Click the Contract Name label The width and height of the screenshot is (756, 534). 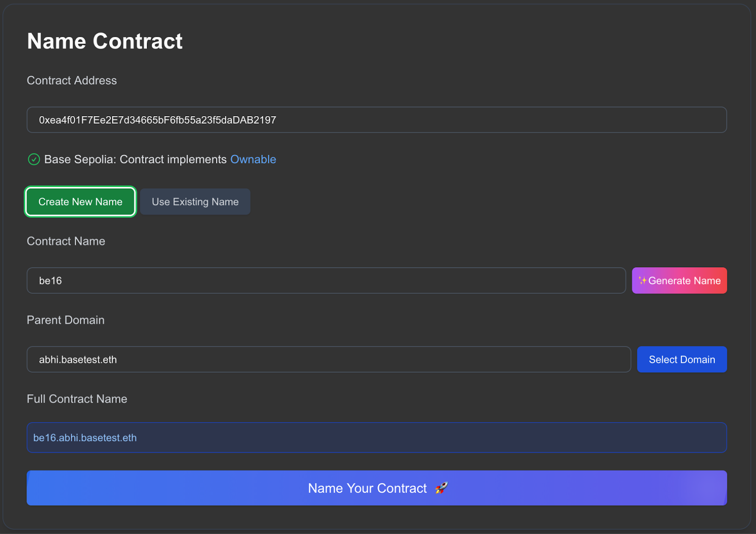[66, 241]
